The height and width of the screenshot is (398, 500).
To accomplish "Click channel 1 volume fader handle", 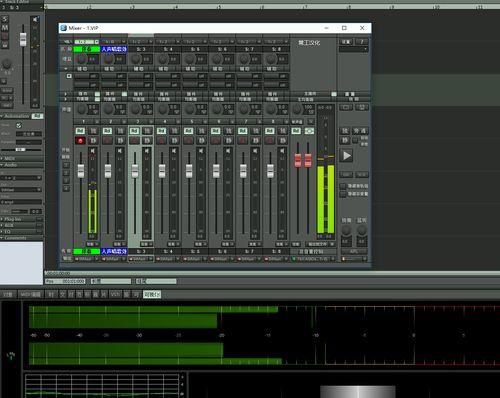I will click(x=81, y=171).
